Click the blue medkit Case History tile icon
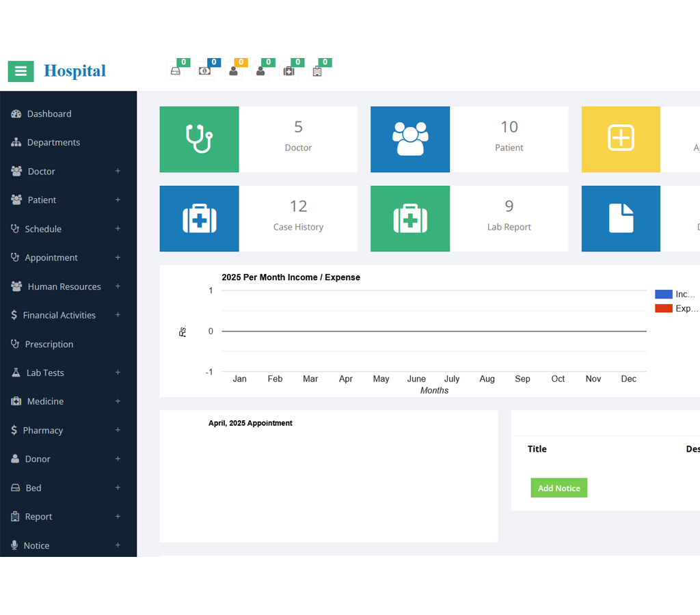 (199, 219)
